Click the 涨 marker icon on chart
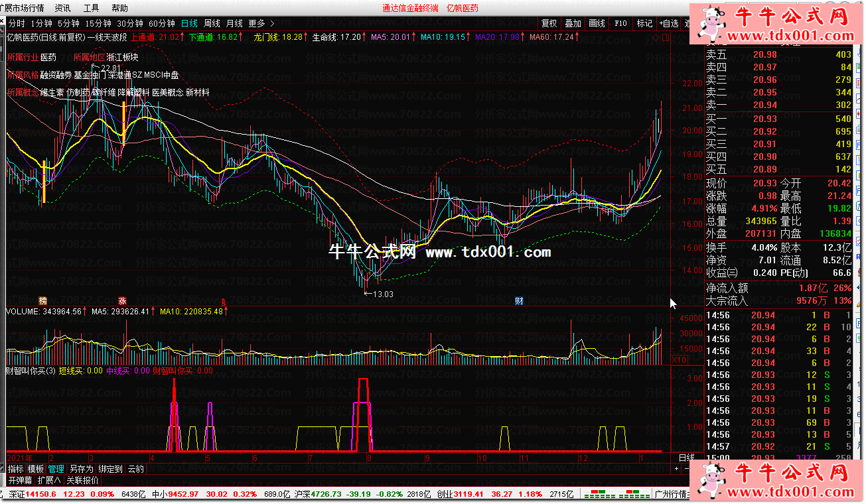The image size is (866, 504). [122, 300]
